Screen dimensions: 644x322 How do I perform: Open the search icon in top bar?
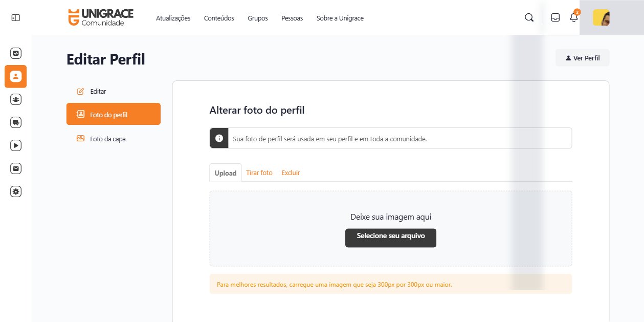click(528, 17)
